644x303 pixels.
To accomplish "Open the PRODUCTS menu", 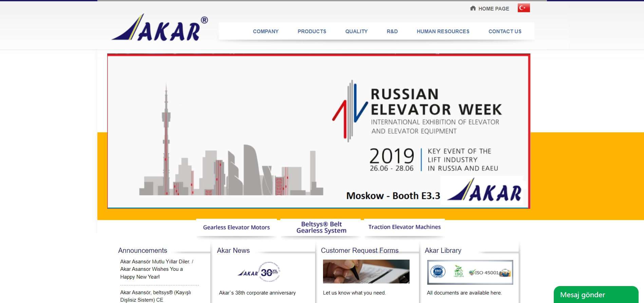I will [311, 31].
